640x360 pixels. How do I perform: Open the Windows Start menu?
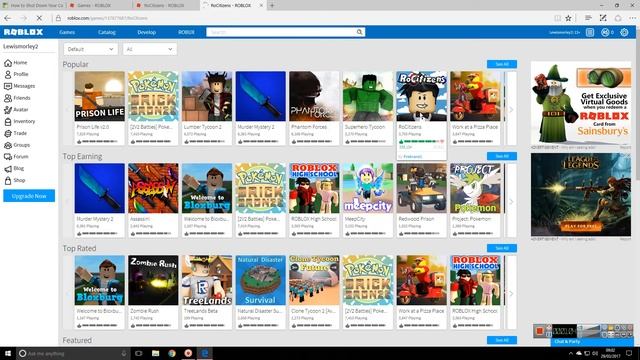(x=8, y=353)
